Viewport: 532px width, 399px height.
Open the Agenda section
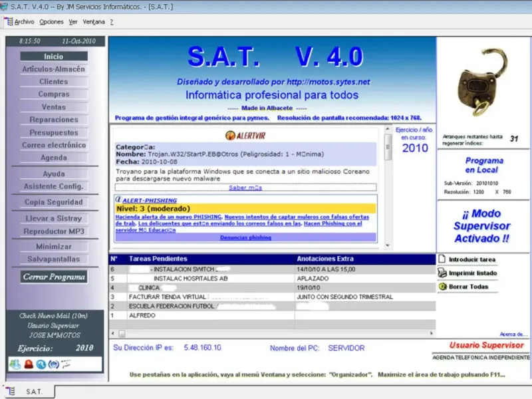[x=54, y=158]
